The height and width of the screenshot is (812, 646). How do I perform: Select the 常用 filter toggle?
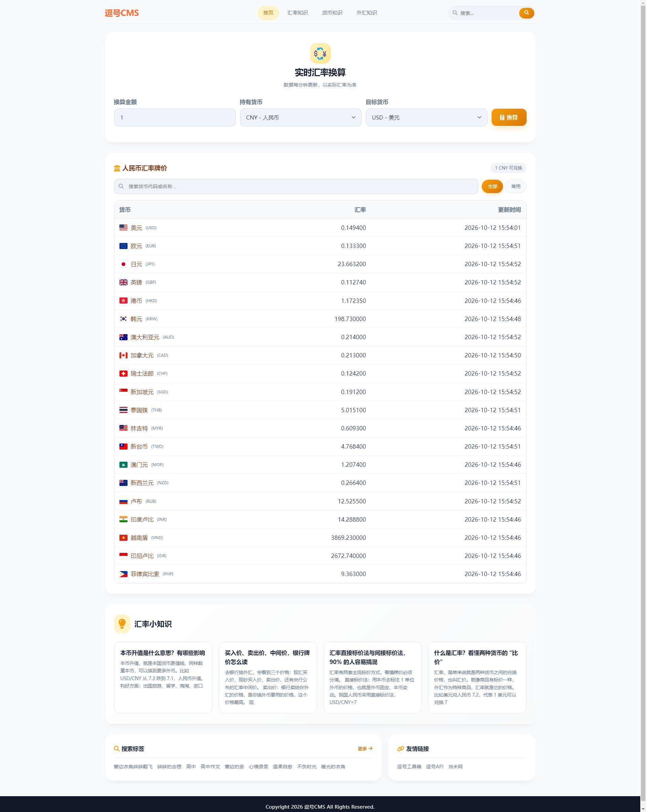pyautogui.click(x=515, y=186)
